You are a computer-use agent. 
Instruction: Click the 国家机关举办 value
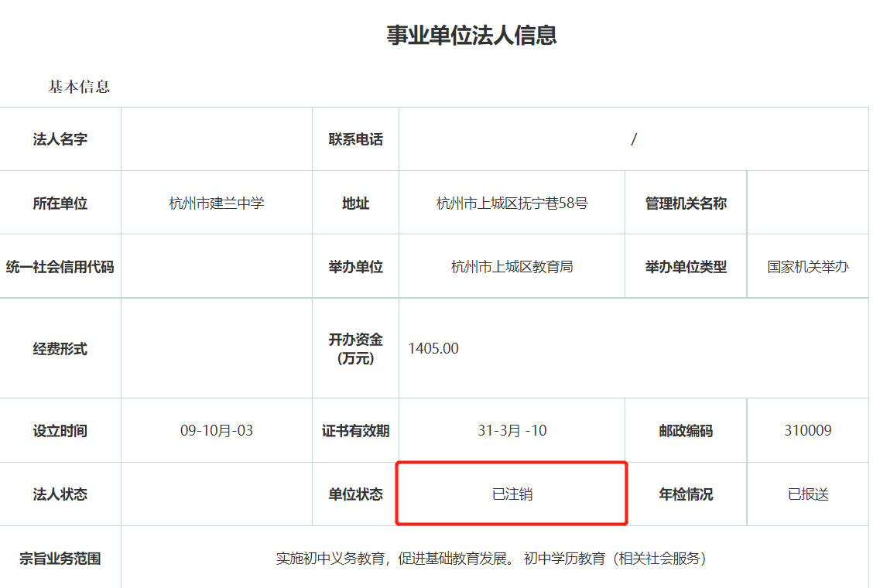808,267
